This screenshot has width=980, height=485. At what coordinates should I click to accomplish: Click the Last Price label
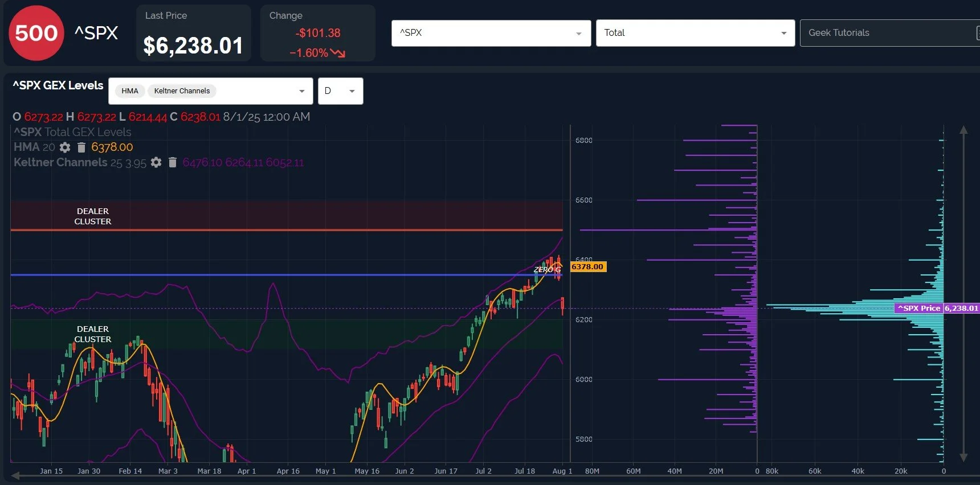coord(166,16)
